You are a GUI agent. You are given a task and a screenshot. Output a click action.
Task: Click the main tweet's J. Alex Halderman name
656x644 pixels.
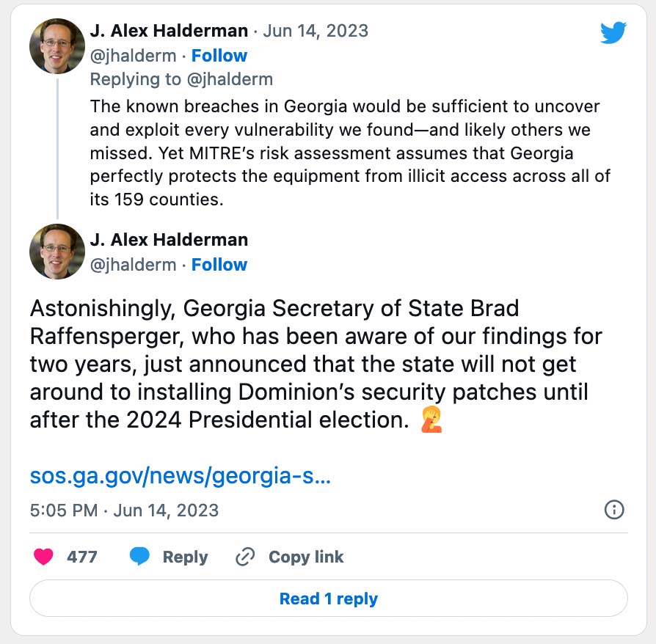tap(169, 240)
